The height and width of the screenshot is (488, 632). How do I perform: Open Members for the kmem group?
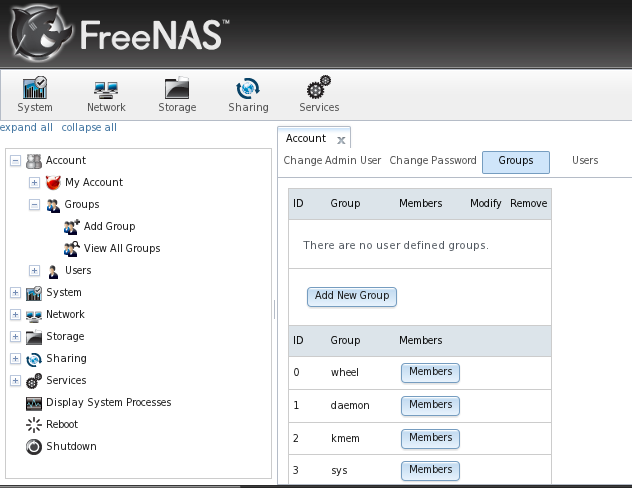click(430, 439)
